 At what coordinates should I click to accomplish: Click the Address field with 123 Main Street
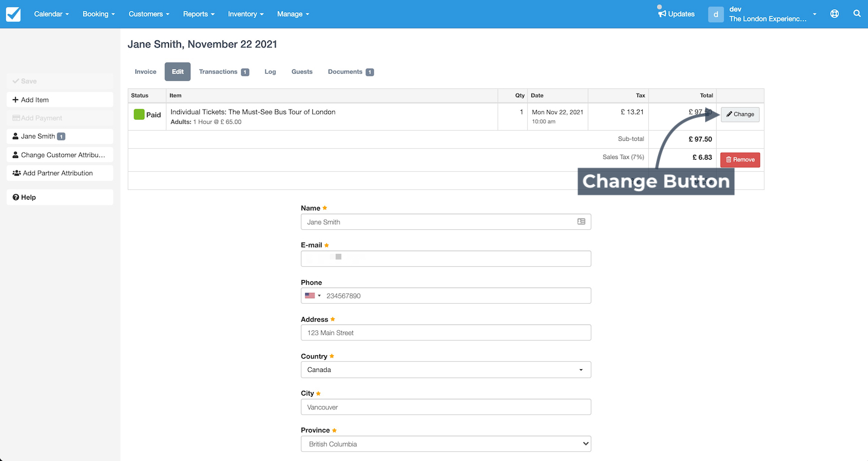point(446,333)
